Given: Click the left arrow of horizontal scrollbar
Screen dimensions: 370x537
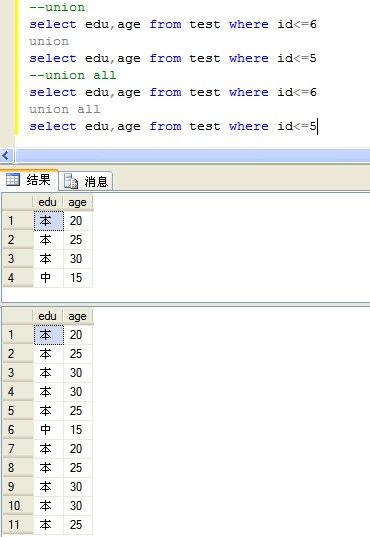Looking at the screenshot, I should point(6,156).
